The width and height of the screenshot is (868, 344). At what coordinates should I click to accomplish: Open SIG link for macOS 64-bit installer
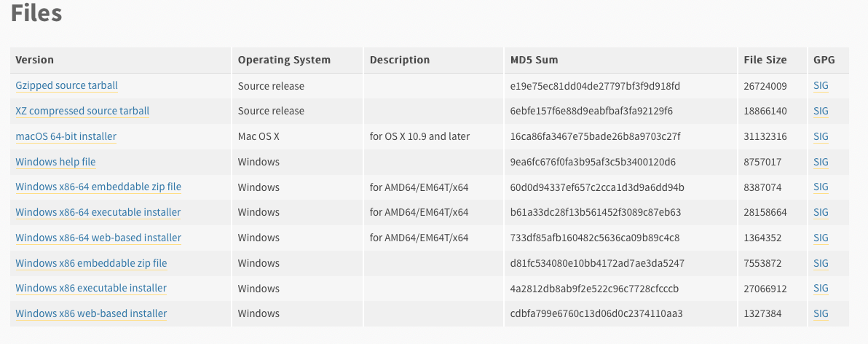[821, 136]
